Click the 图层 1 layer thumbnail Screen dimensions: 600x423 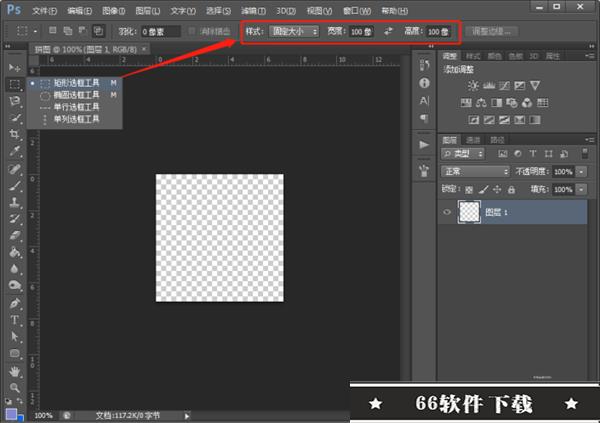(469, 212)
